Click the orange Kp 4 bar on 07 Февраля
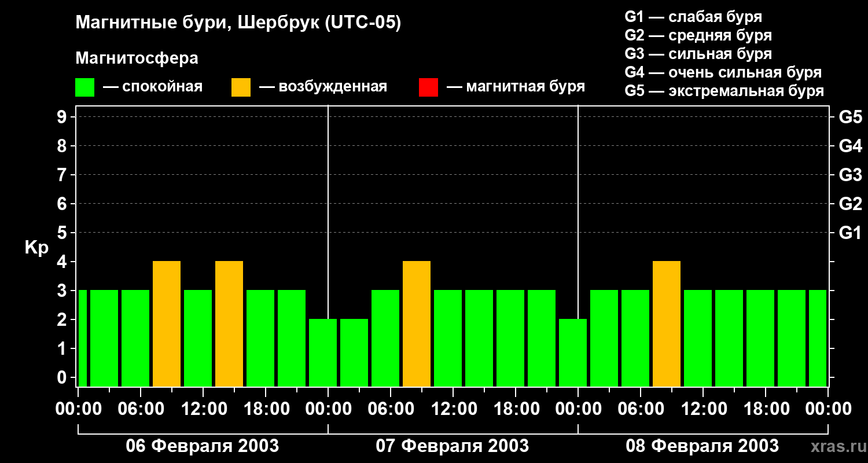The height and width of the screenshot is (463, 868). coord(417,324)
